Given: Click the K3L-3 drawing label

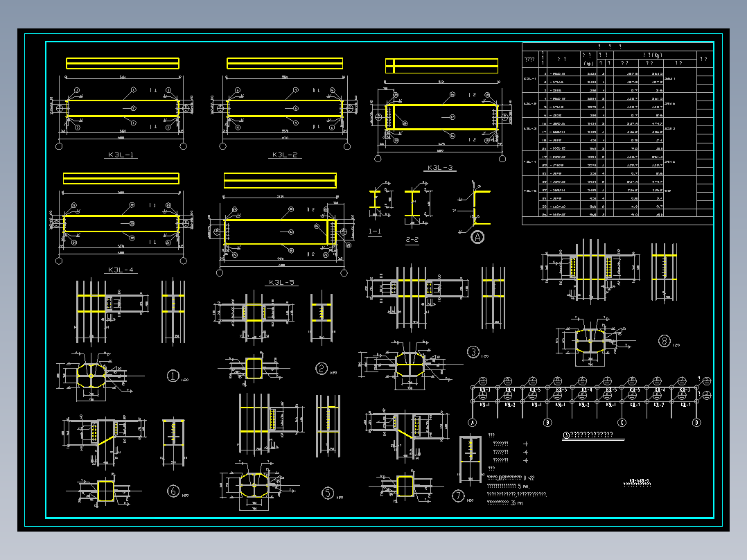Looking at the screenshot, I should tap(440, 167).
